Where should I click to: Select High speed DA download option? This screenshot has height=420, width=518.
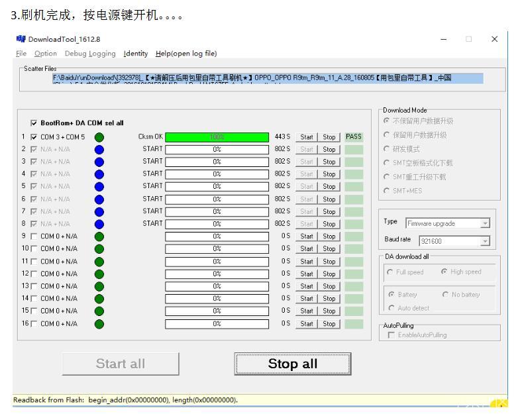444,272
